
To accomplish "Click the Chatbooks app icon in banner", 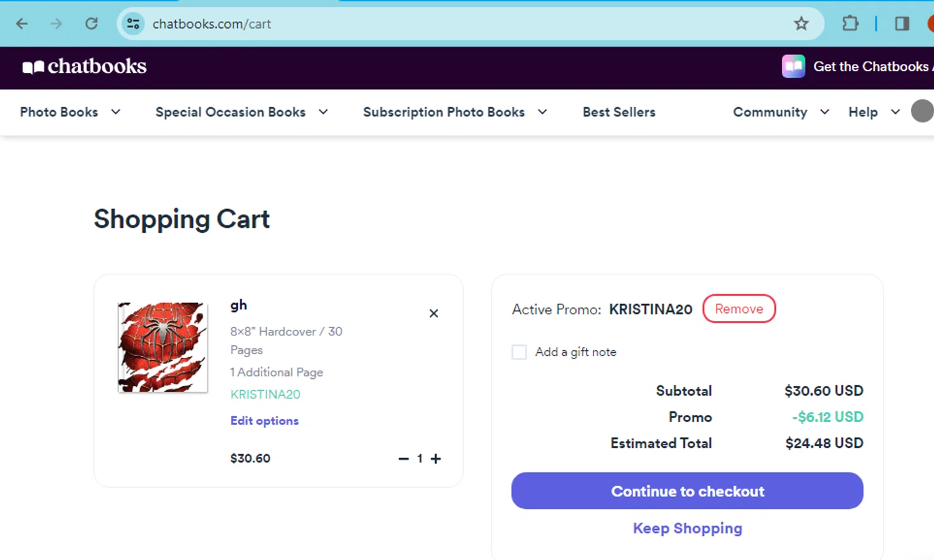I will pyautogui.click(x=793, y=67).
